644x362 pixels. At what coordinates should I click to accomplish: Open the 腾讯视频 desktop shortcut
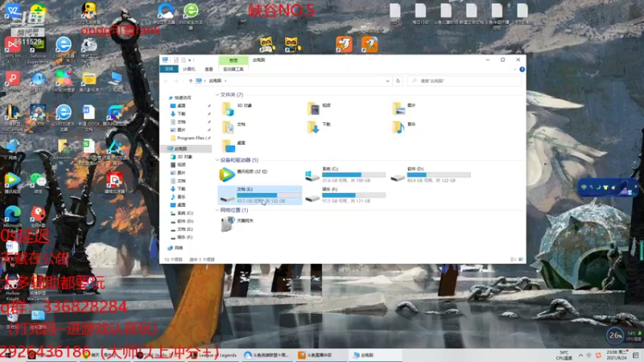pyautogui.click(x=12, y=183)
